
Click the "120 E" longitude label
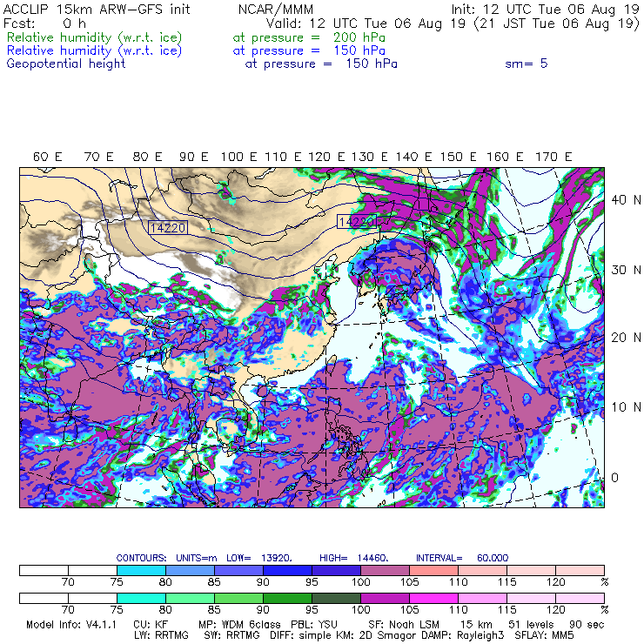[326, 157]
